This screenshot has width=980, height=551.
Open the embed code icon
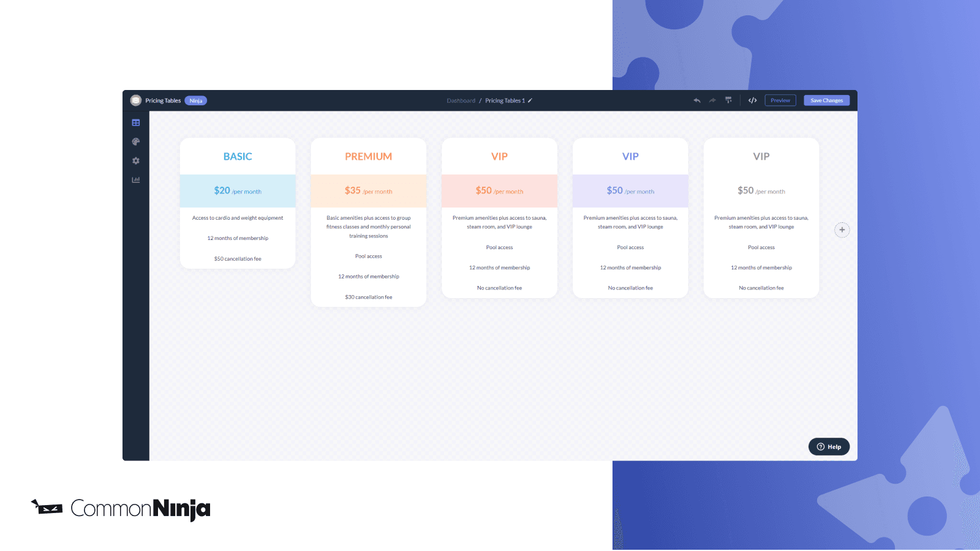[x=753, y=100]
